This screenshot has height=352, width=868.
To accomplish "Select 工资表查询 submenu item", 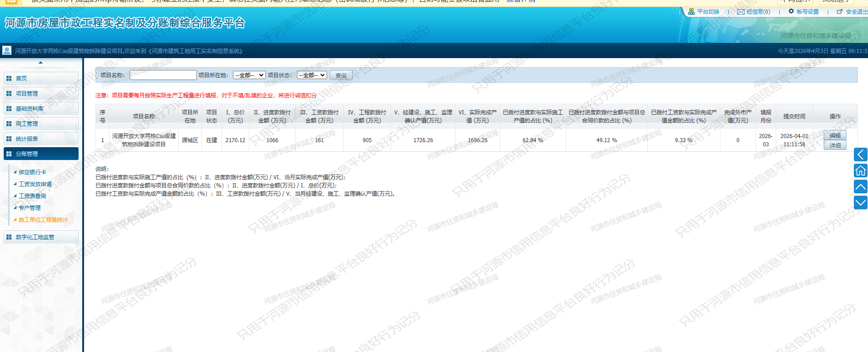I will pos(32,196).
